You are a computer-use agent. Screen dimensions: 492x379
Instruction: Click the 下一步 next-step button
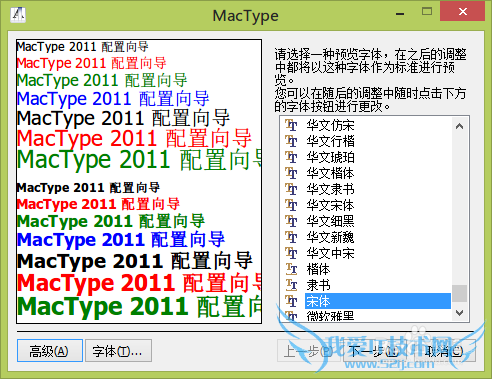coord(376,351)
